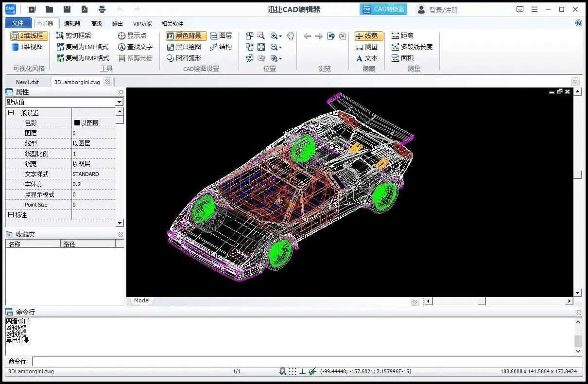Expand the 标注 section

click(11, 215)
